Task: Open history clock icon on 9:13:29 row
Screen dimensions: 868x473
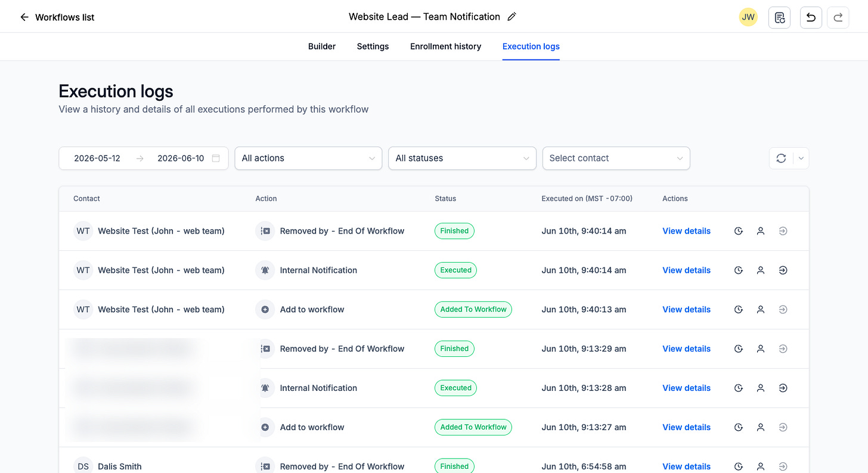Action: click(739, 349)
